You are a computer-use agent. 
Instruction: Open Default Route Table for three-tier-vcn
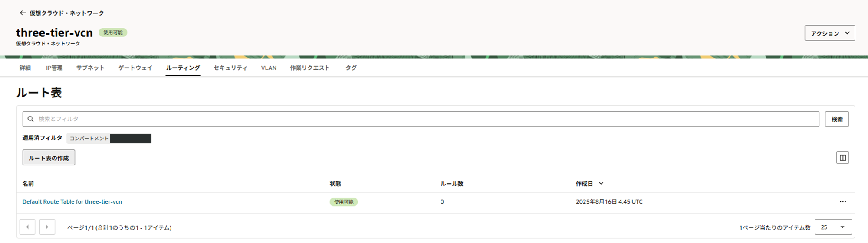72,202
